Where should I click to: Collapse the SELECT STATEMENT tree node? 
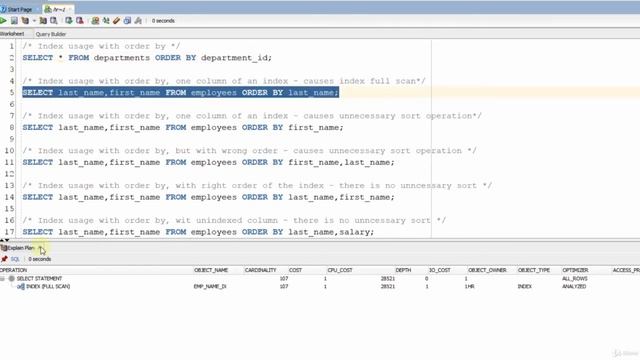(x=2, y=278)
